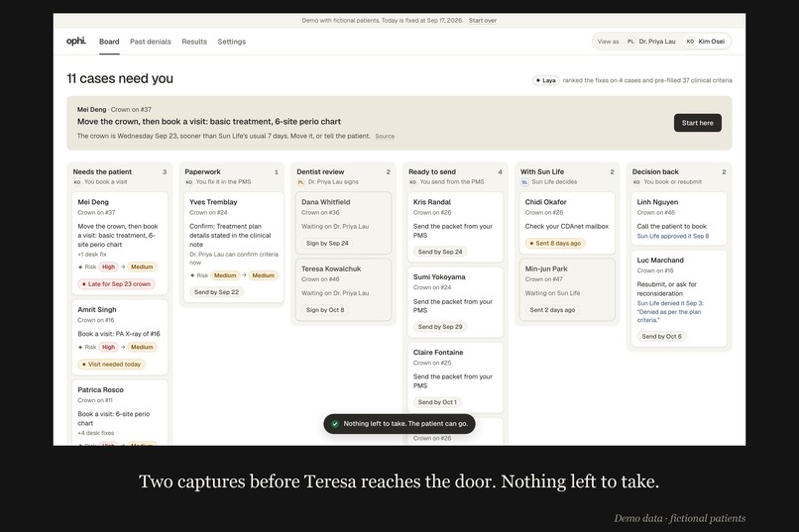Open the Yves Tremblay card
The height and width of the screenshot is (532, 799).
click(234, 247)
